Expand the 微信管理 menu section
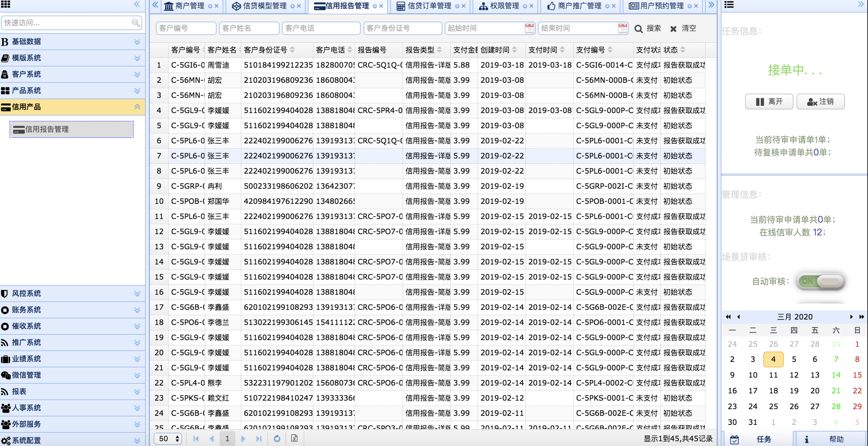This screenshot has width=868, height=446. [72, 375]
